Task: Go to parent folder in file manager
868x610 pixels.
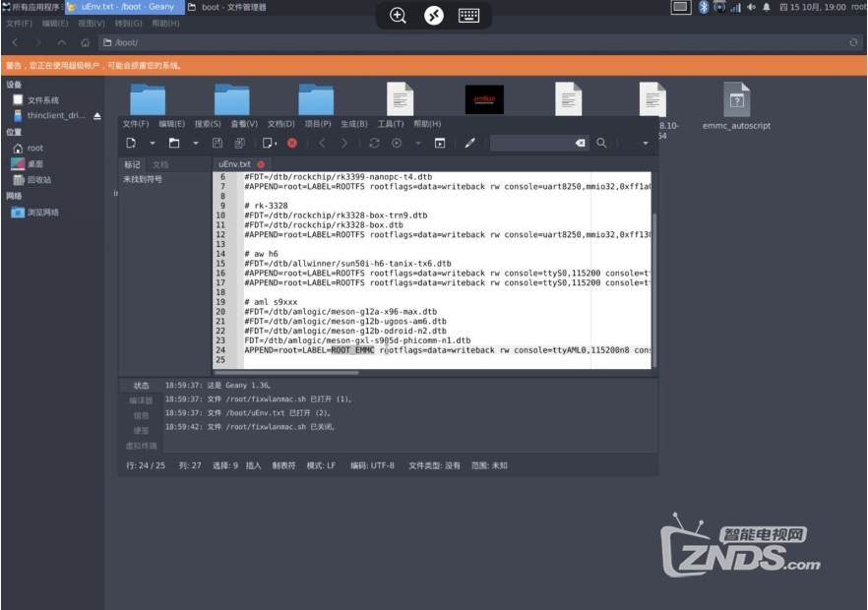Action: coord(61,42)
